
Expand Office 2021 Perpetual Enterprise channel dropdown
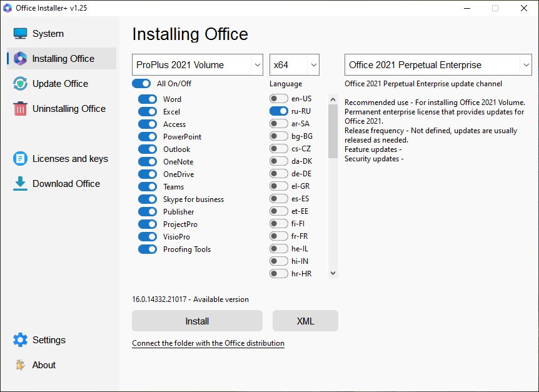point(438,64)
